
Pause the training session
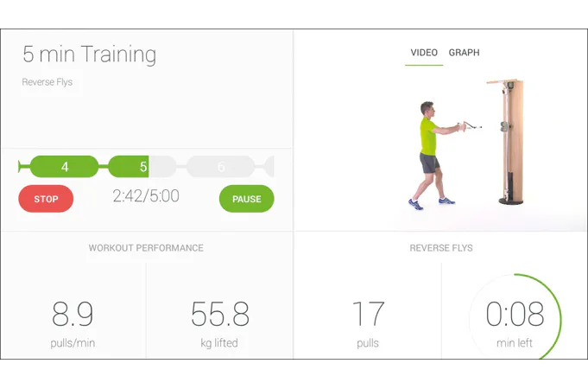click(246, 199)
